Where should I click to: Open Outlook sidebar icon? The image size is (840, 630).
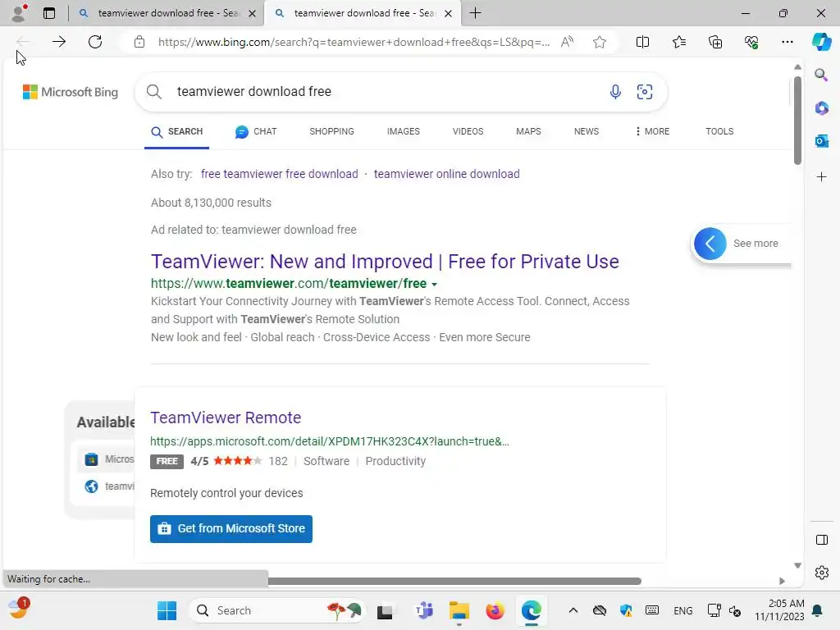pos(821,141)
